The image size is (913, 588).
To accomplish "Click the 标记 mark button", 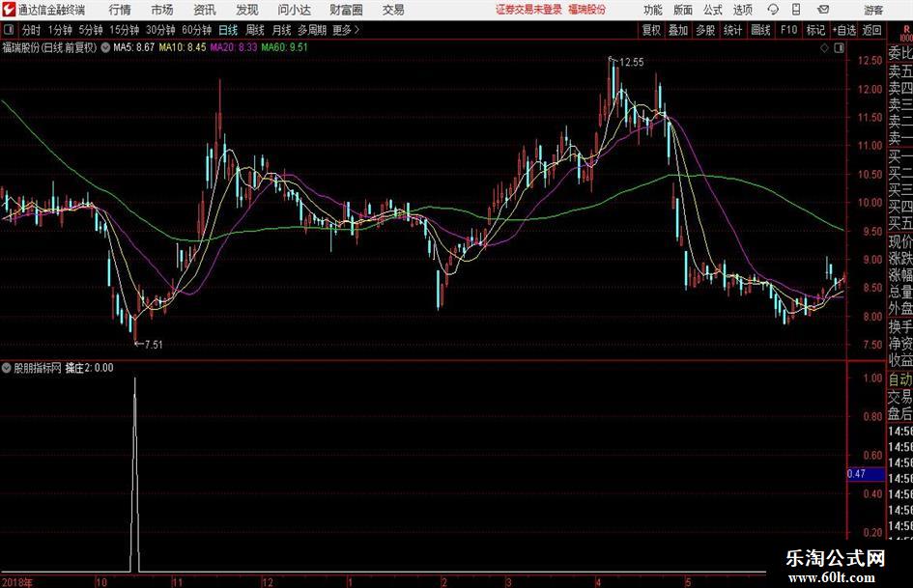I will pos(815,30).
